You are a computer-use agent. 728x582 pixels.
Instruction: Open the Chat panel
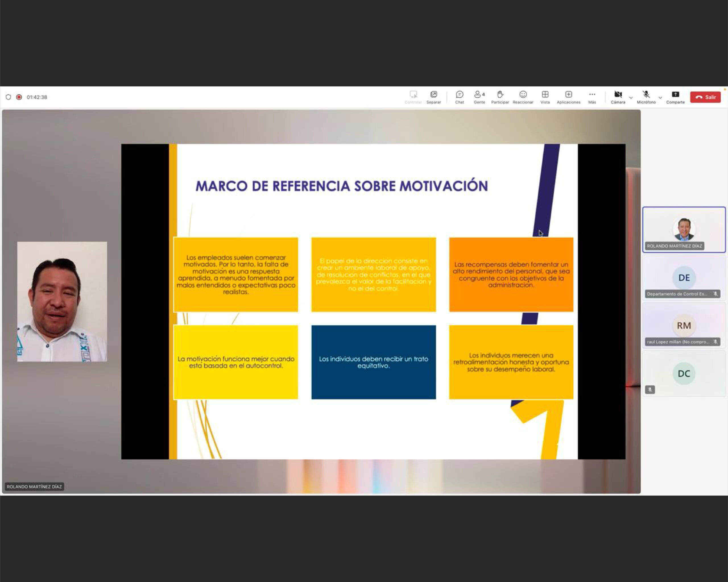pyautogui.click(x=459, y=97)
